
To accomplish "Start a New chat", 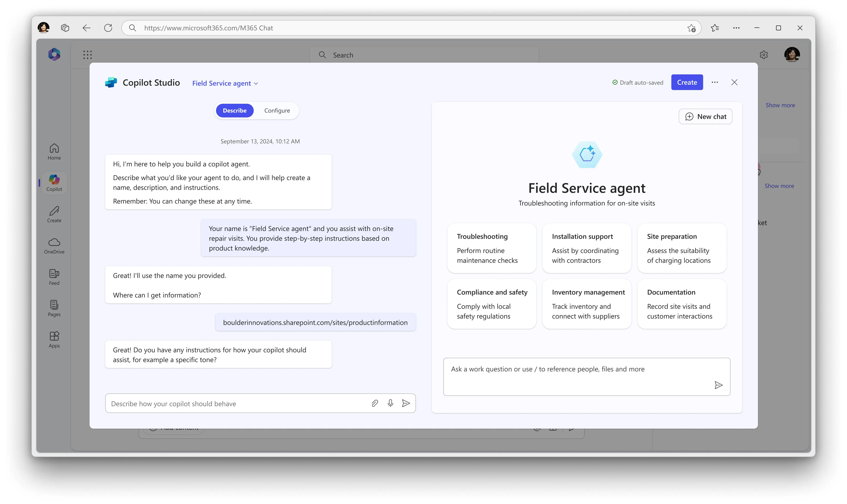I will click(705, 116).
